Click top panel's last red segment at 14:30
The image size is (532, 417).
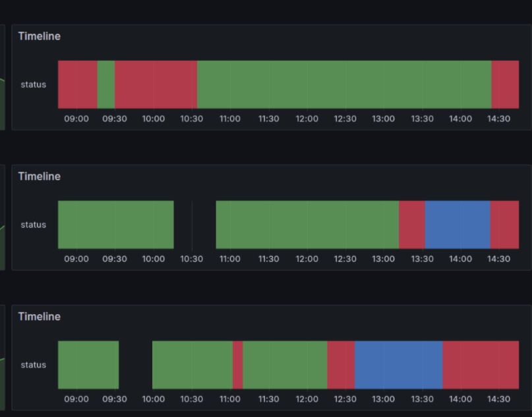click(x=505, y=84)
